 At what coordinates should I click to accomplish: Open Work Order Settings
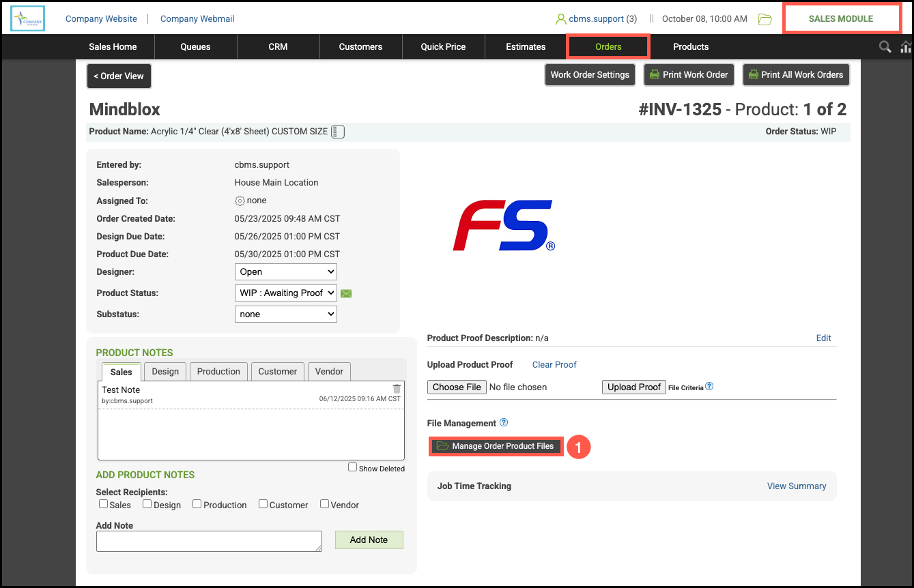click(x=590, y=74)
